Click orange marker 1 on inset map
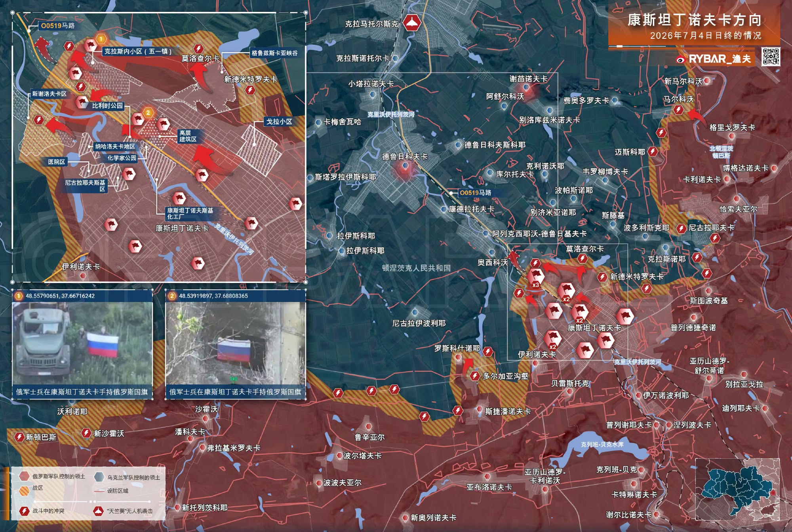 (101, 38)
